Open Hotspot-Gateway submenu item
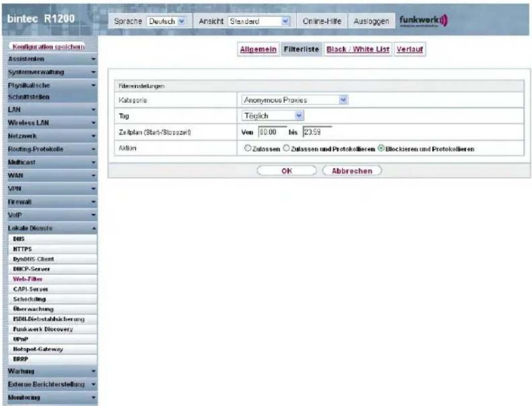The image size is (532, 406). (52, 349)
